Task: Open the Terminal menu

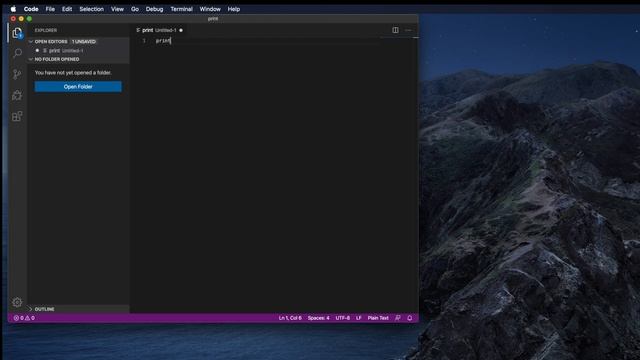Action: coord(181,9)
